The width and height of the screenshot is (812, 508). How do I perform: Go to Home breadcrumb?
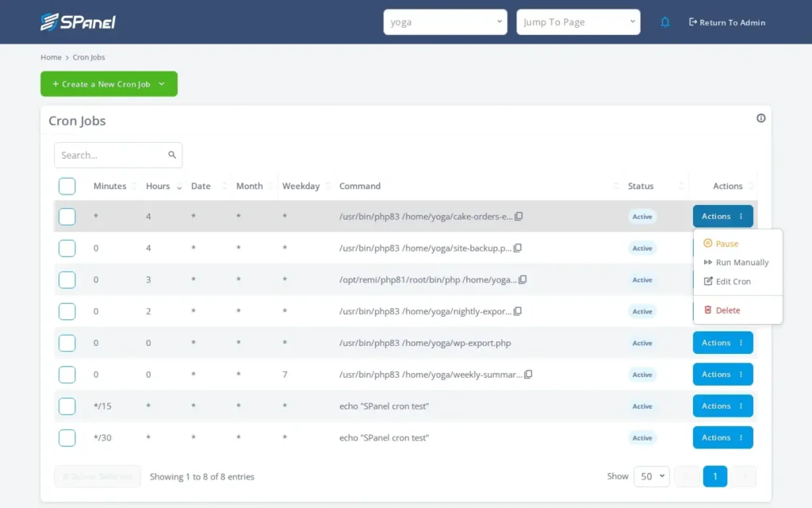tap(51, 57)
